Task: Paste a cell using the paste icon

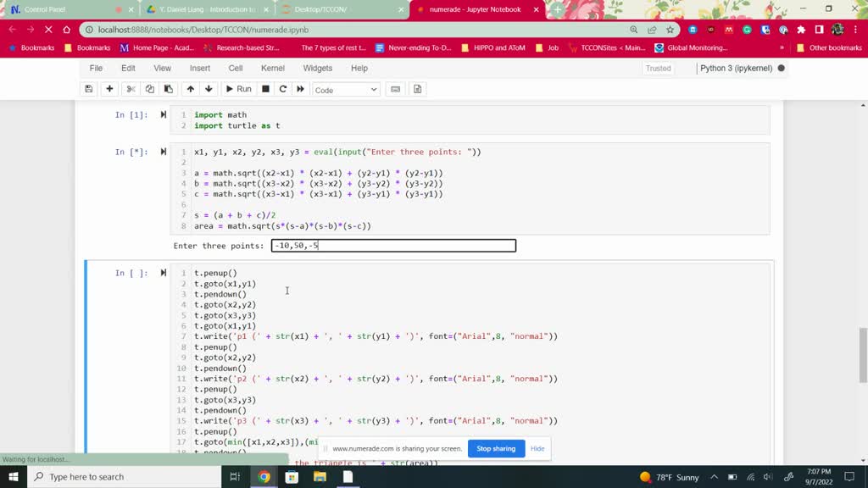Action: [x=169, y=89]
